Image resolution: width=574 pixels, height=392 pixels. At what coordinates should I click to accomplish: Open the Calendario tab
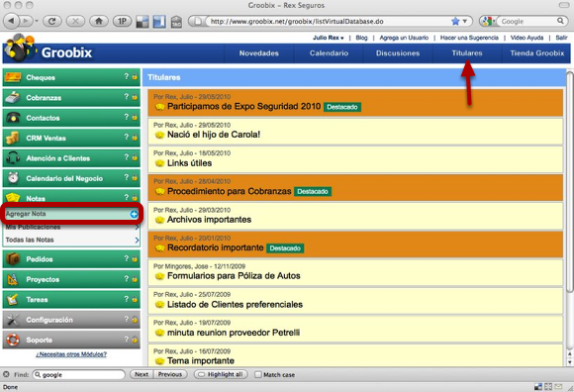329,53
